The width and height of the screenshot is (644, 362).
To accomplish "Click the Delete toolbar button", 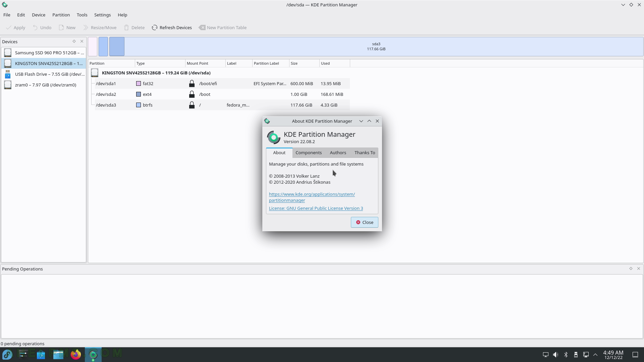I will [134, 27].
